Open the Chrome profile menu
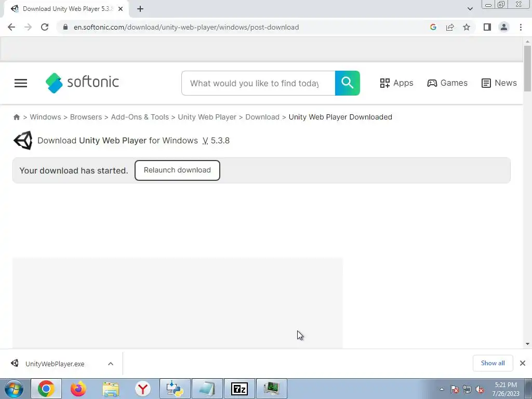The image size is (532, 399). tap(504, 27)
